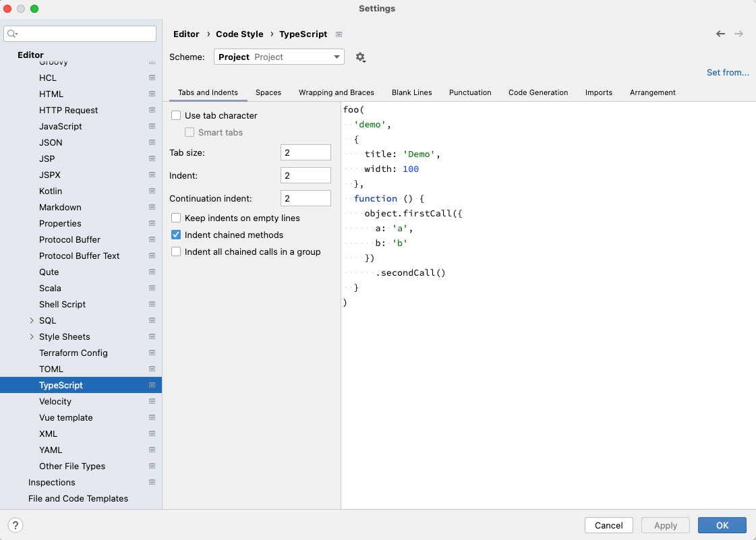Viewport: 756px width, 540px height.
Task: Click the project icon on XML row
Action: point(152,433)
